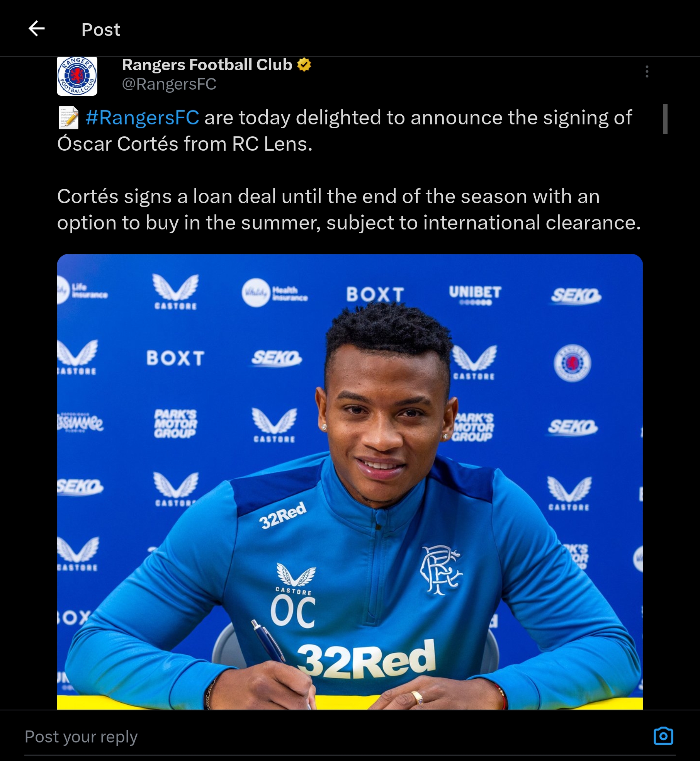Open the three-dot more options menu
Image resolution: width=700 pixels, height=761 pixels.
coord(647,71)
